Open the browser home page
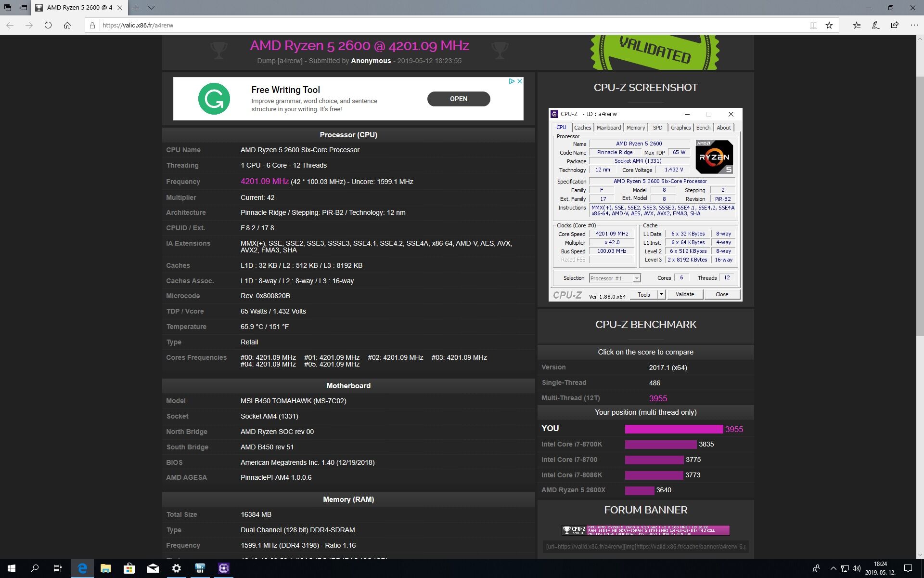 (x=67, y=25)
